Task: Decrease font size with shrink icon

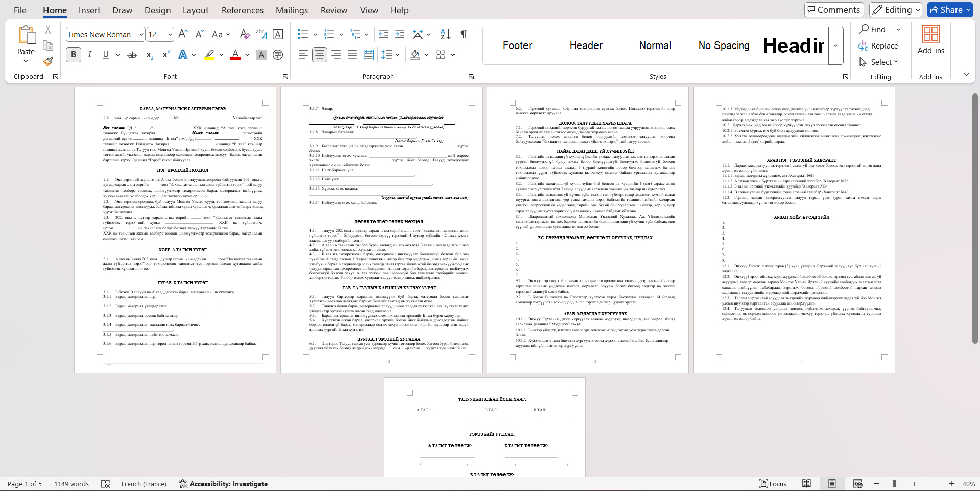Action: [x=200, y=34]
